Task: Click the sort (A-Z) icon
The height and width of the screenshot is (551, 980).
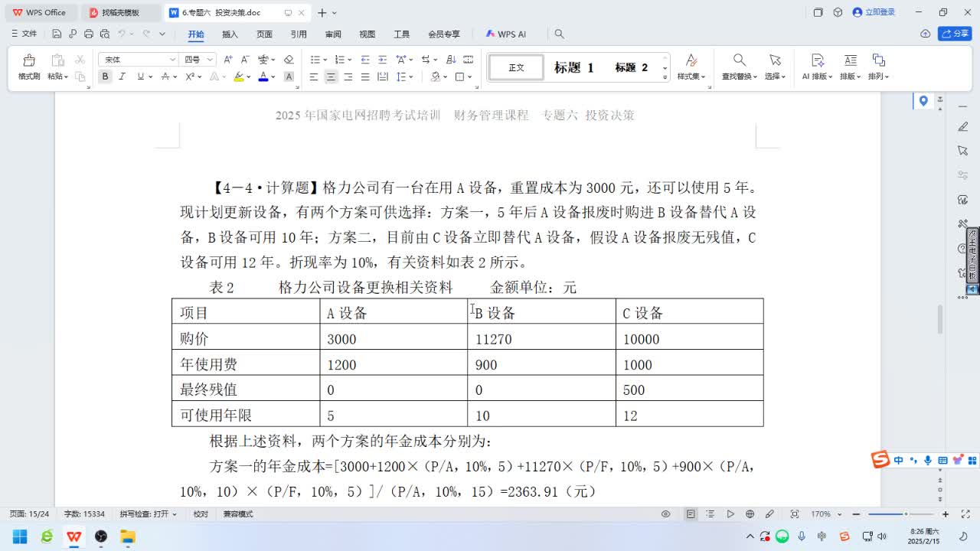Action: [451, 59]
